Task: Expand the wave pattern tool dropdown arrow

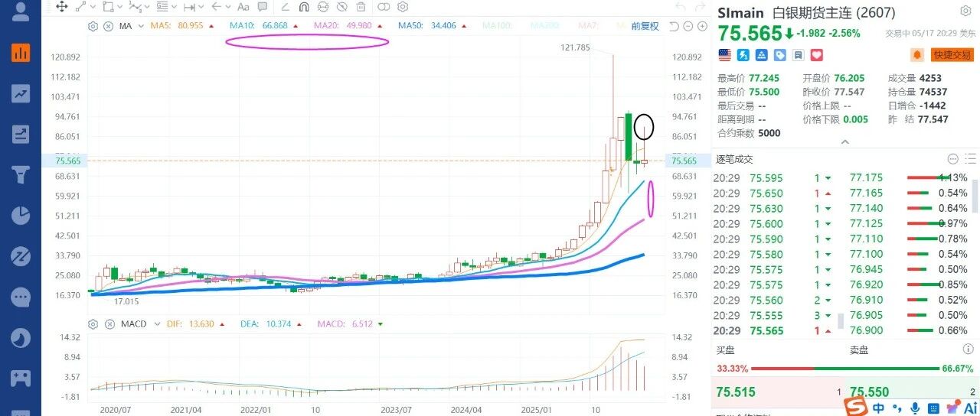Action: coord(148,7)
